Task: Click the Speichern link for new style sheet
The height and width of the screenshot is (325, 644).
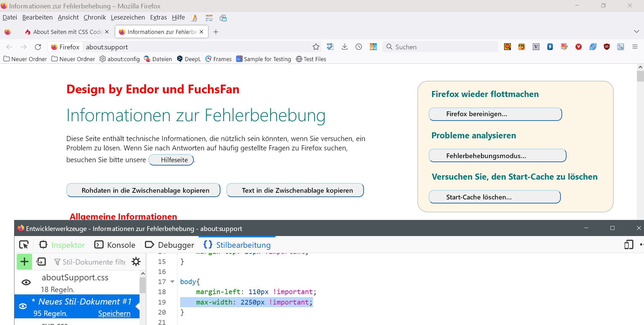Action: (114, 314)
